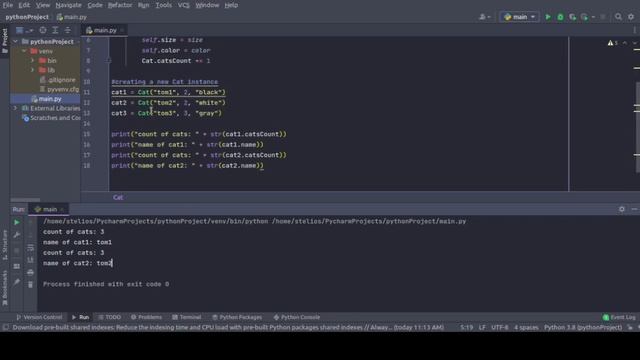The width and height of the screenshot is (640, 360).
Task: Open the Problems tool window
Action: [x=146, y=317]
